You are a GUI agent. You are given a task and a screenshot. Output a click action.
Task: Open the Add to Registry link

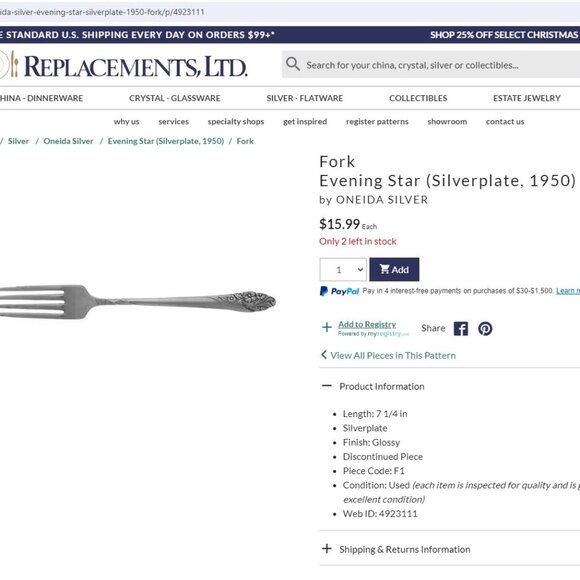click(367, 324)
